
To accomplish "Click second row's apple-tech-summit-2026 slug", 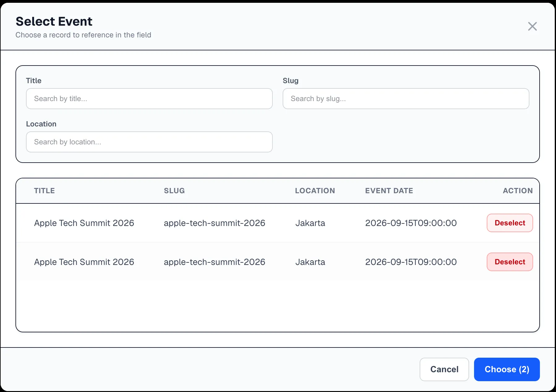I will click(x=215, y=262).
